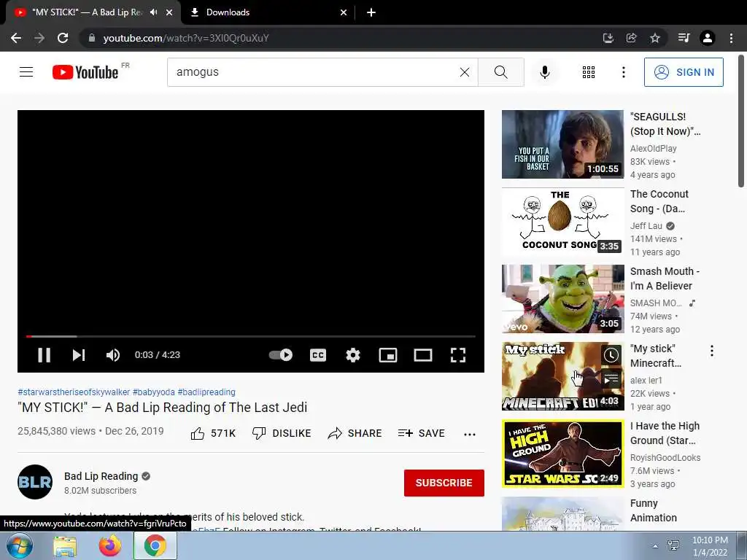The image size is (747, 560).
Task: Open the SHARE dialog
Action: click(x=355, y=433)
